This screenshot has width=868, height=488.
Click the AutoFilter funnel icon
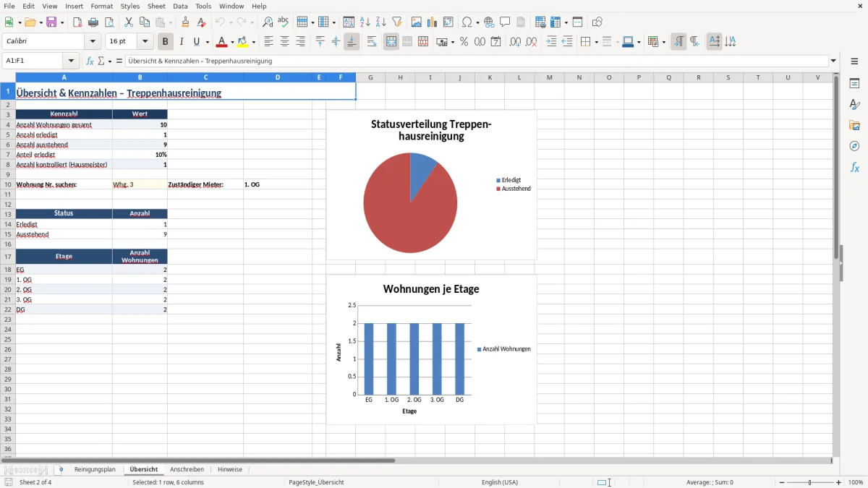[397, 22]
